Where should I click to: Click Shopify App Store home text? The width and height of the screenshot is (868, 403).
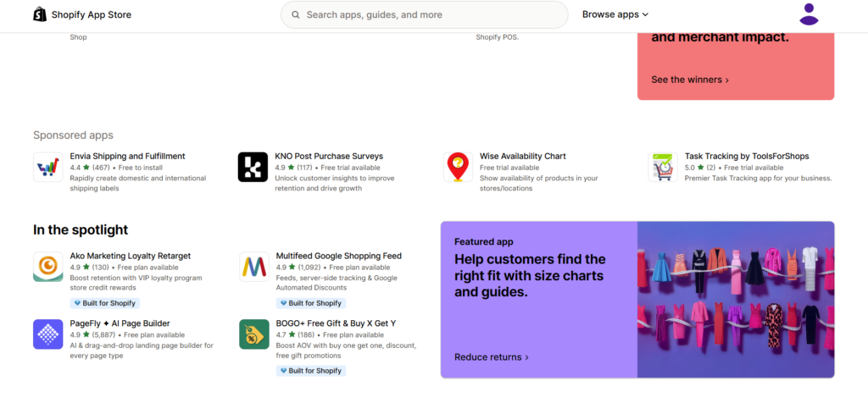[92, 15]
